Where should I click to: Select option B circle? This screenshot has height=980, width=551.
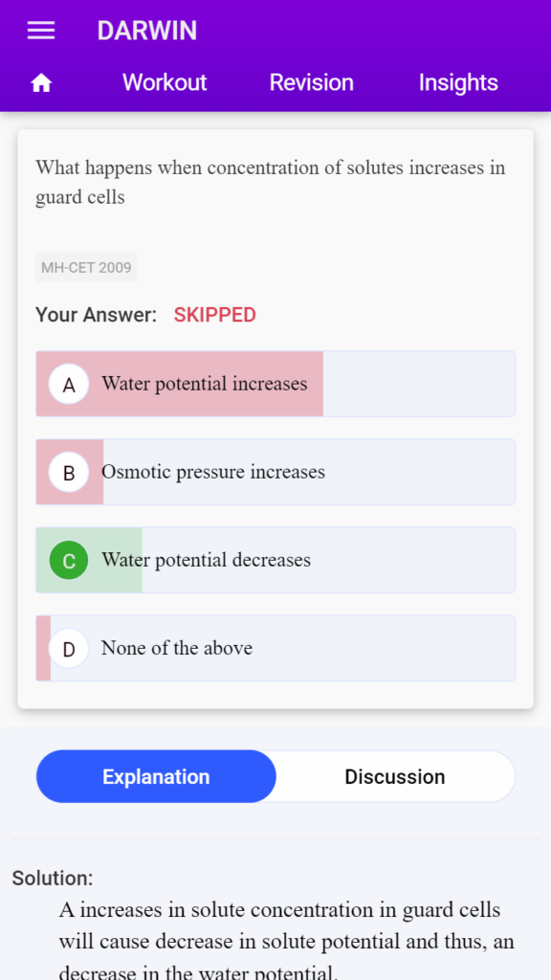[69, 472]
